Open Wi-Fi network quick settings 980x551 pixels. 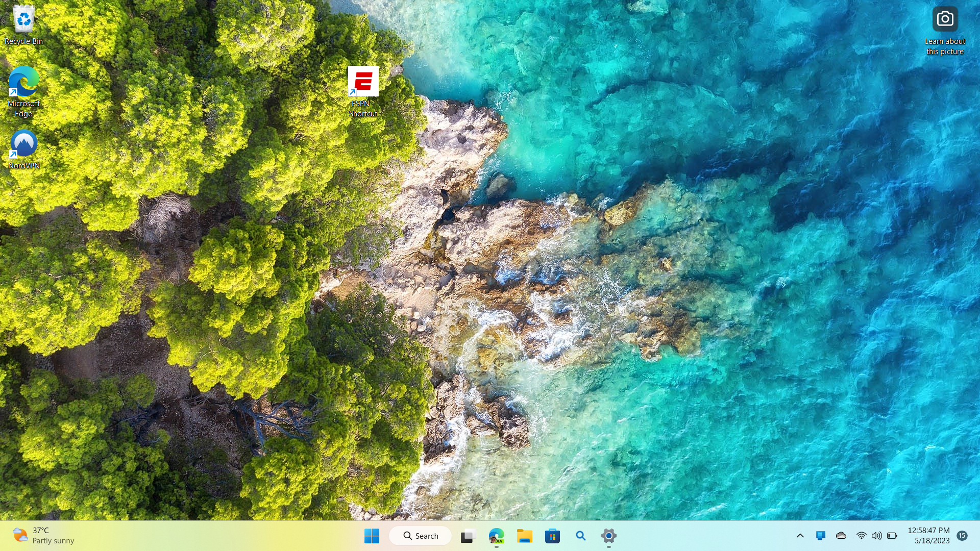pyautogui.click(x=861, y=536)
